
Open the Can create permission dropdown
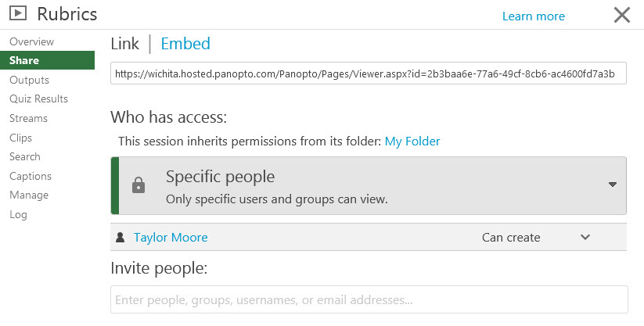[511, 238]
